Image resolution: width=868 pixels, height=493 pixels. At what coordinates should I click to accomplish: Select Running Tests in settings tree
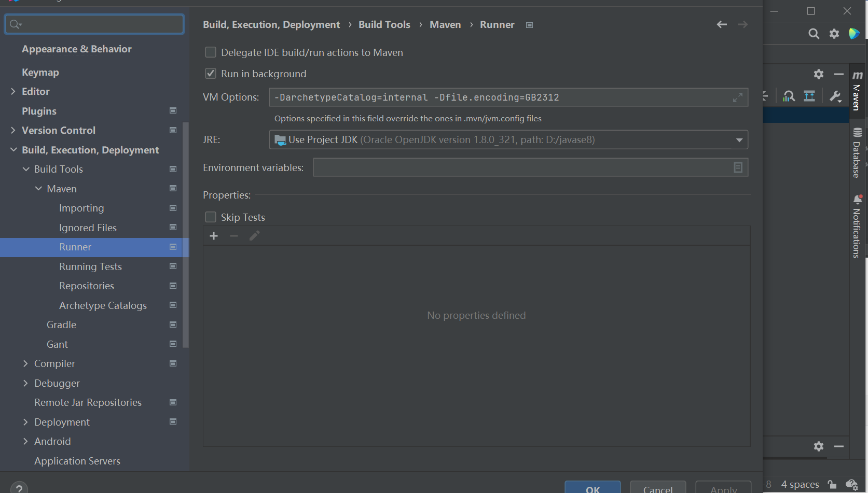[90, 266]
